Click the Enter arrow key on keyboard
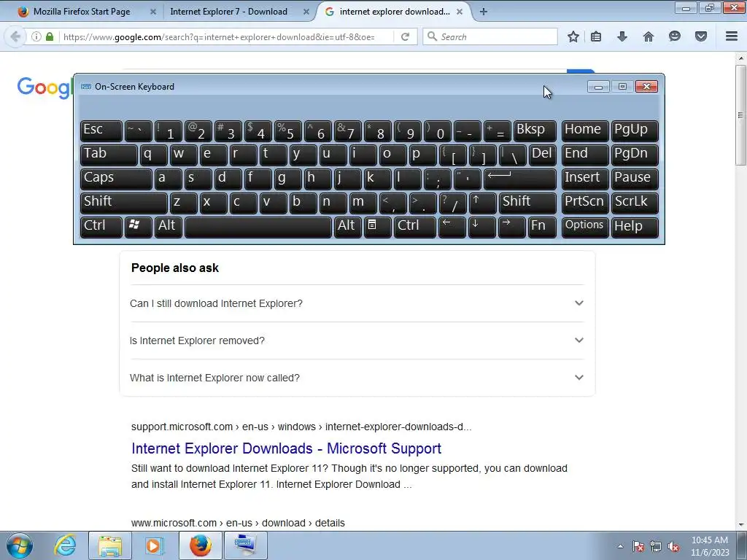Screen dimensions: 747x560 519,179
